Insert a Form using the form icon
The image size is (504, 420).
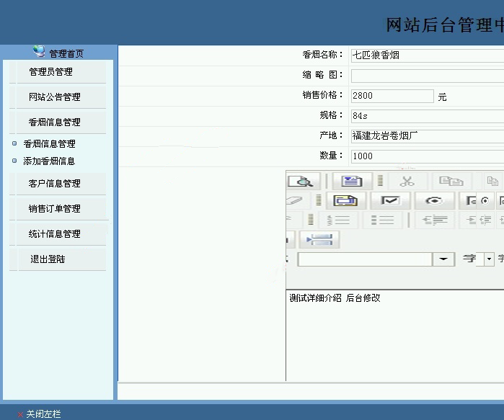pyautogui.click(x=345, y=200)
